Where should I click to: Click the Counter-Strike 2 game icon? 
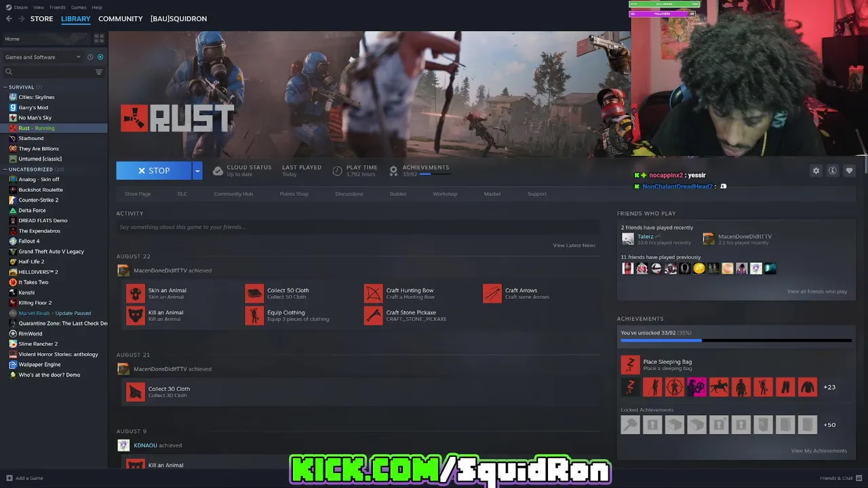coord(13,200)
